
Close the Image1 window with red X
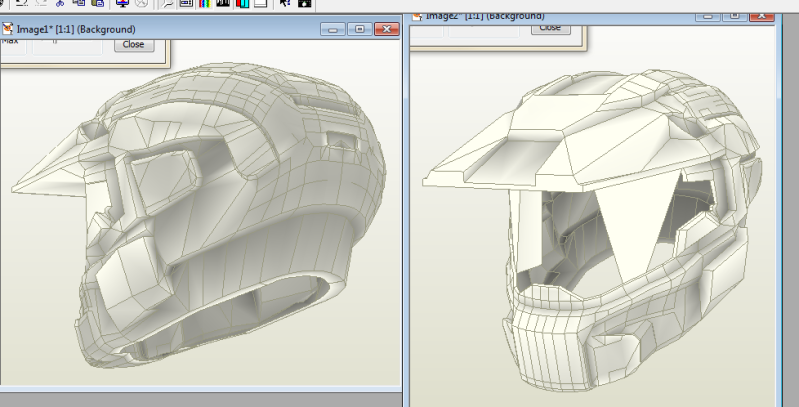click(387, 29)
